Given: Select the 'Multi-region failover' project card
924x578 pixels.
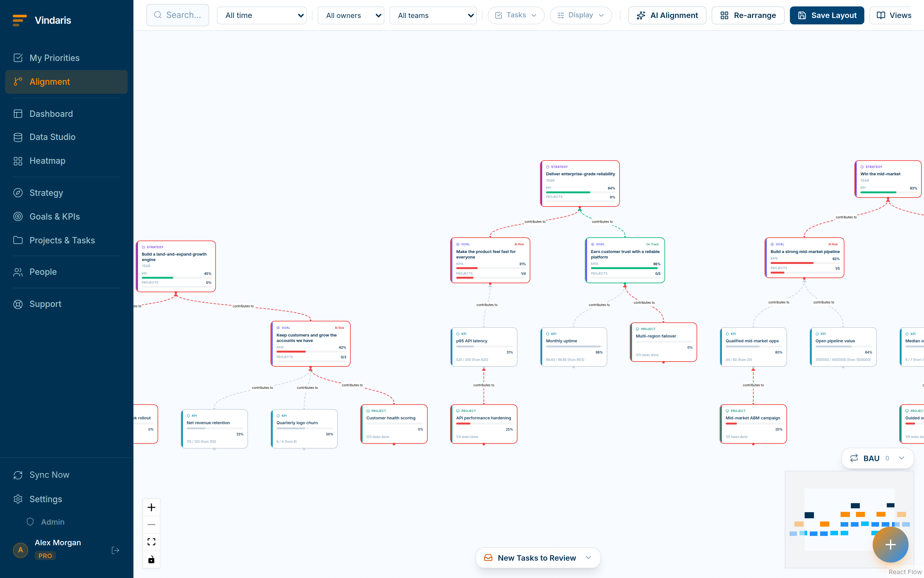Looking at the screenshot, I should click(663, 342).
